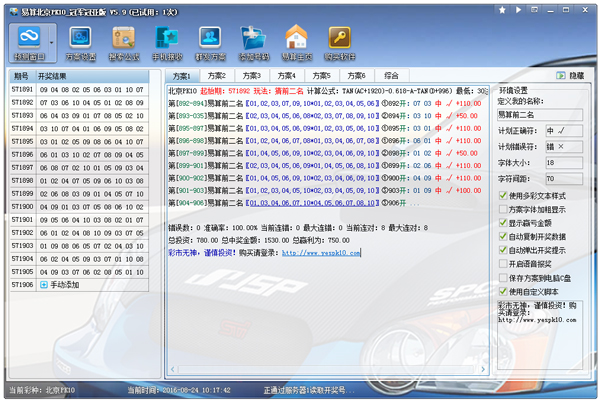Viewport: 600px width, 401px height.
Task: Switch to the 方案1 tab
Action: pyautogui.click(x=182, y=76)
